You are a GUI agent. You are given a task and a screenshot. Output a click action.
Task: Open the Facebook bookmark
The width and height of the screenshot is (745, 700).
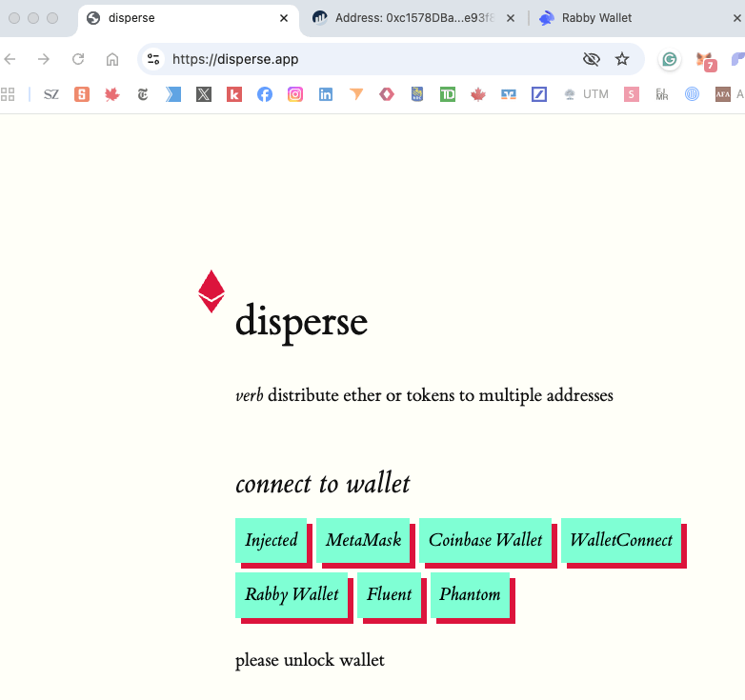pos(265,94)
